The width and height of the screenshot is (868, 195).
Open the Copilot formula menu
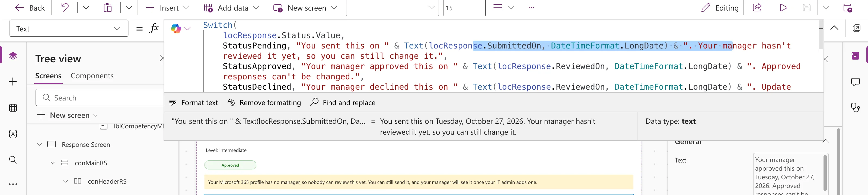[181, 29]
